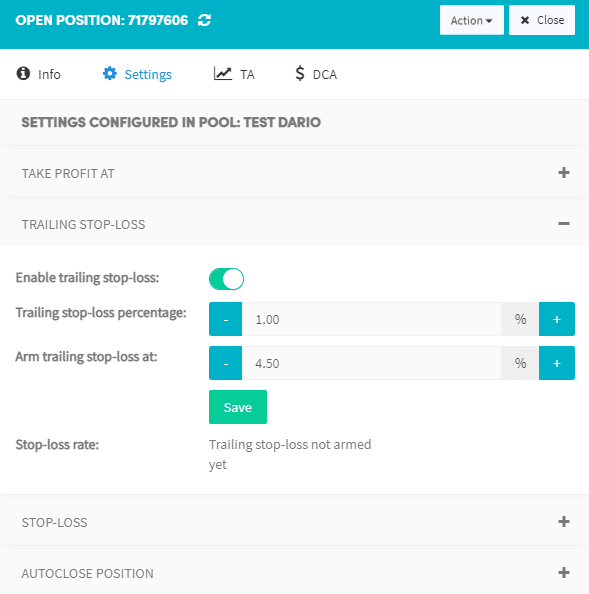Click the TA chart line icon
This screenshot has width=589, height=594.
223,73
